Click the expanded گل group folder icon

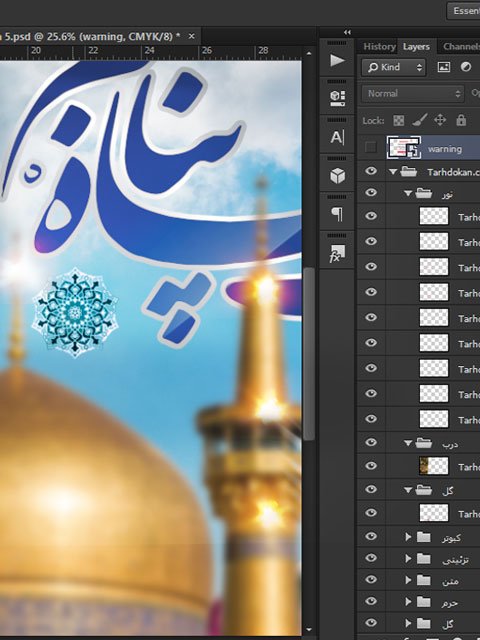click(424, 490)
